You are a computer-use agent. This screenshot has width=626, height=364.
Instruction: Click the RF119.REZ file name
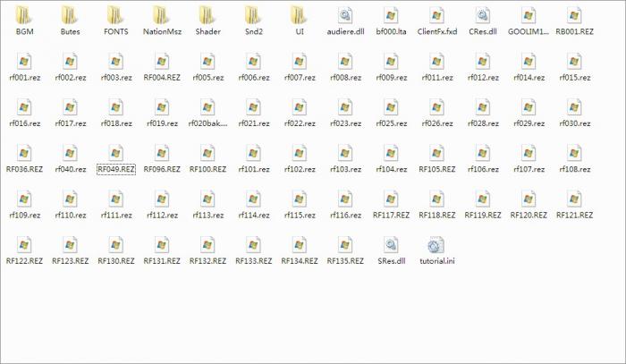[483, 216]
